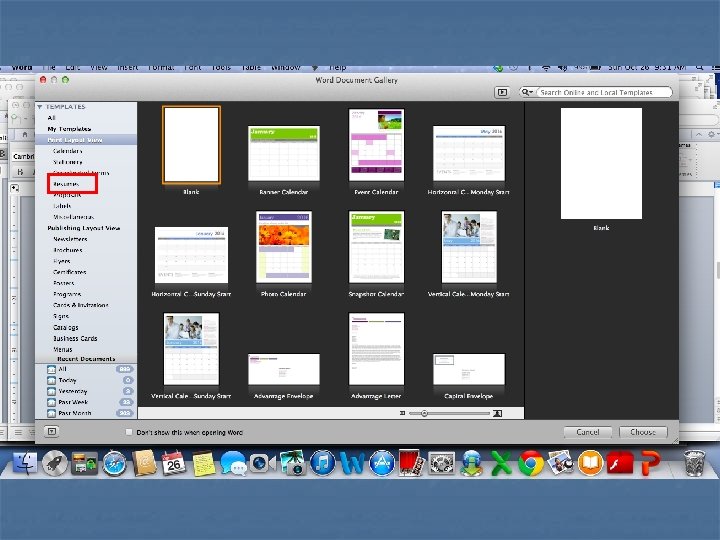Screen dimensions: 720x540
Task: Select Print Layout View in sidebar
Action: [x=75, y=140]
